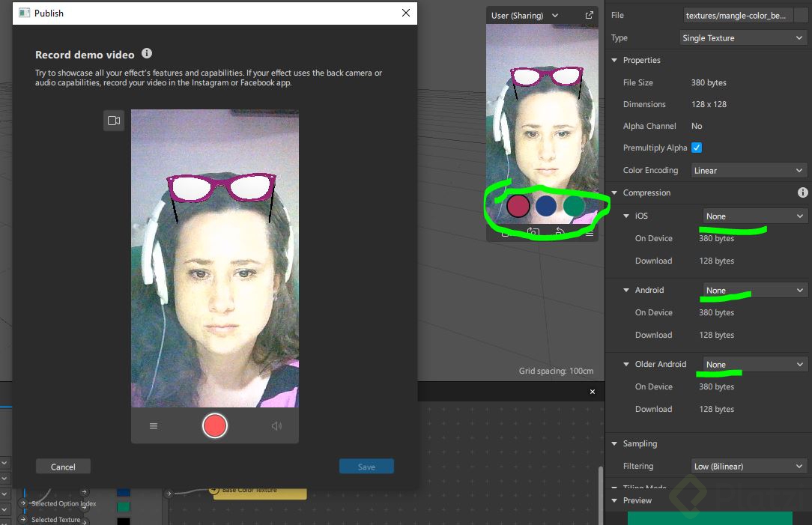Pick the green color option in the simulator

tap(574, 205)
